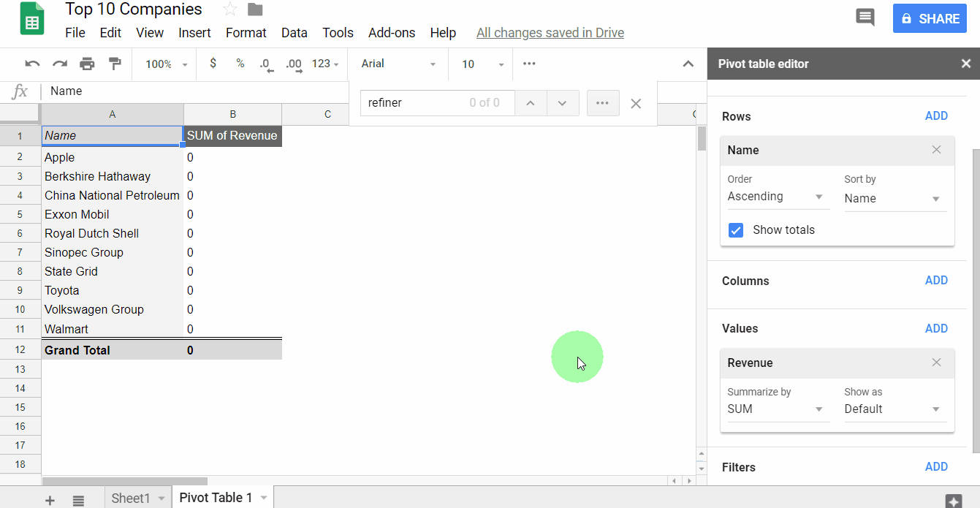Go to next search result
Image resolution: width=980 pixels, height=508 pixels.
563,103
